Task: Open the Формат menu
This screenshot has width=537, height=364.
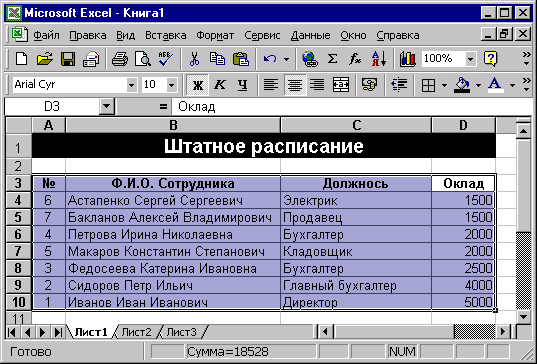Action: coord(215,35)
